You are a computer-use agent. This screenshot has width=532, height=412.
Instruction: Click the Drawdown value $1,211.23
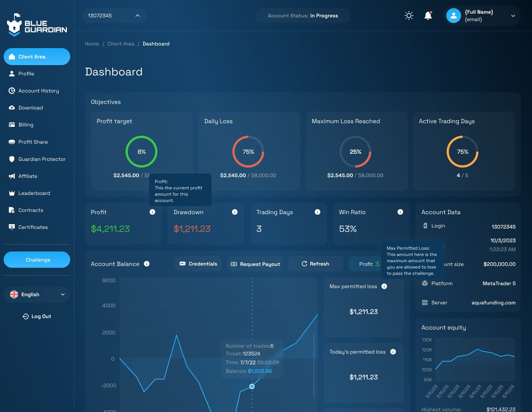(x=192, y=229)
